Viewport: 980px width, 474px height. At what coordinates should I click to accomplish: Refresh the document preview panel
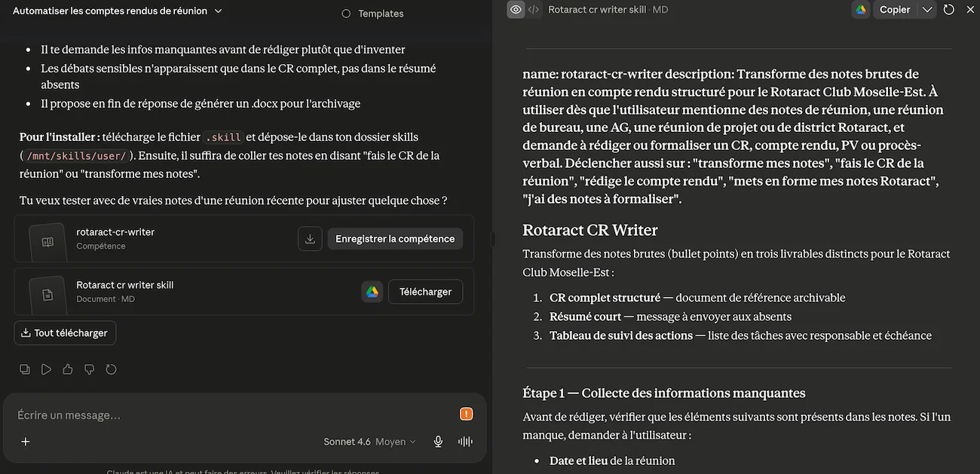pos(949,10)
